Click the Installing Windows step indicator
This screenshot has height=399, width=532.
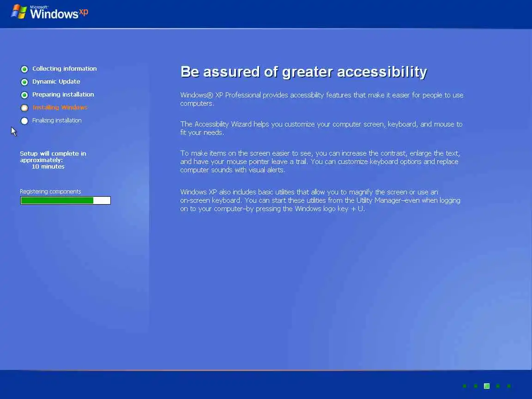[x=24, y=108]
